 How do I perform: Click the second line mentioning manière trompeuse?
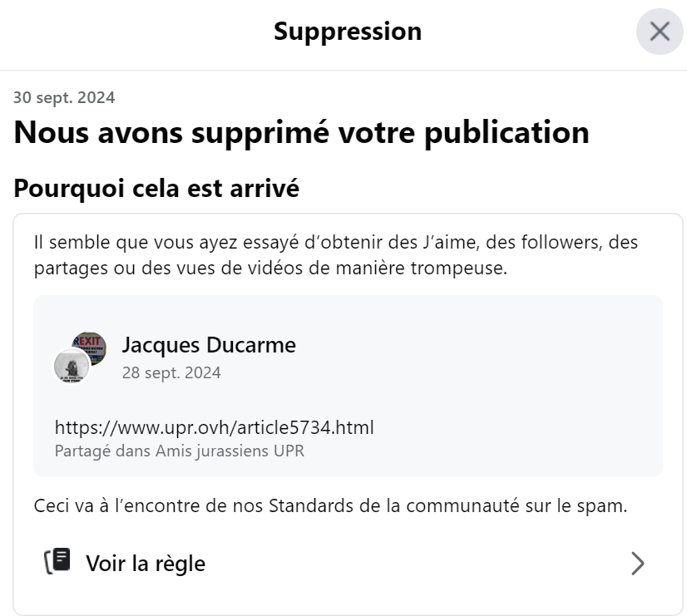pos(270,269)
